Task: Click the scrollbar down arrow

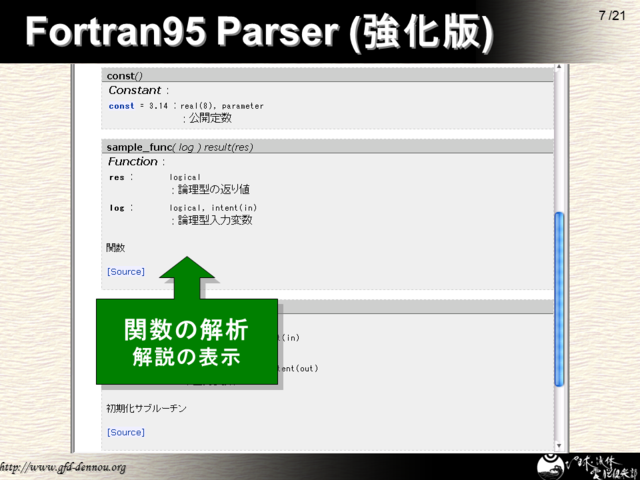Action: 559,444
